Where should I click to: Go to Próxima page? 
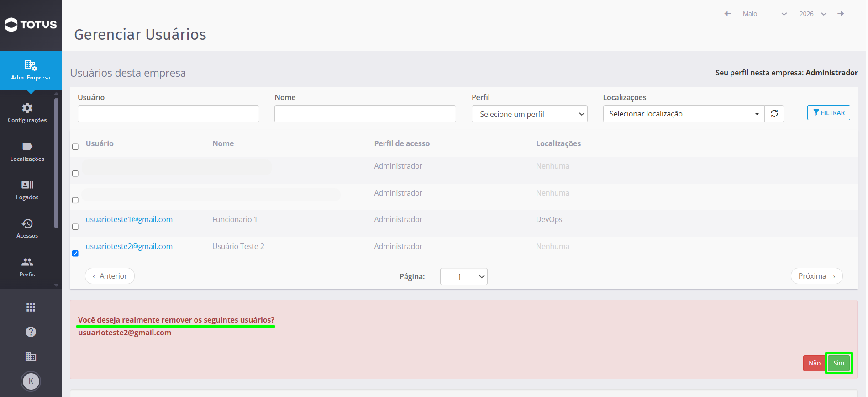point(817,276)
